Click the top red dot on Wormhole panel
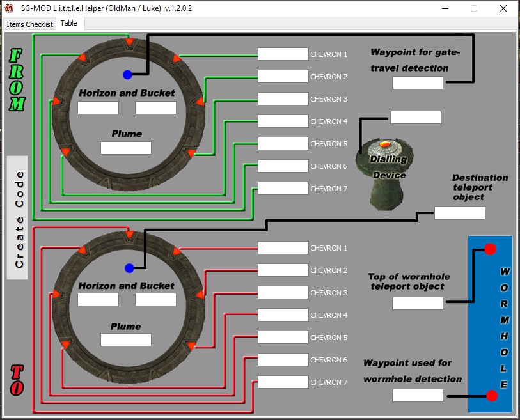Screen dimensions: 520x420 coord(490,249)
